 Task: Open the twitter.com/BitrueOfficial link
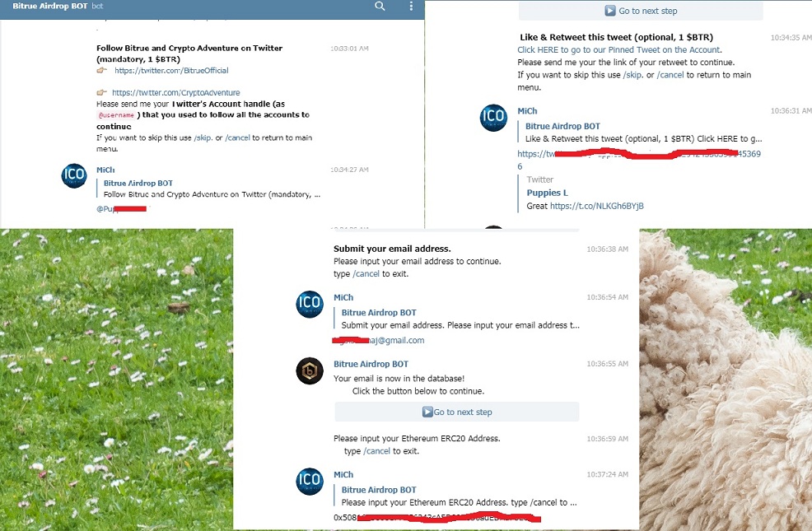(171, 70)
